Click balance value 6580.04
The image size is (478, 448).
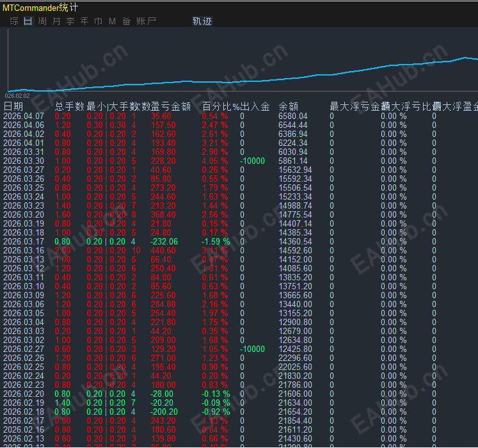point(293,116)
